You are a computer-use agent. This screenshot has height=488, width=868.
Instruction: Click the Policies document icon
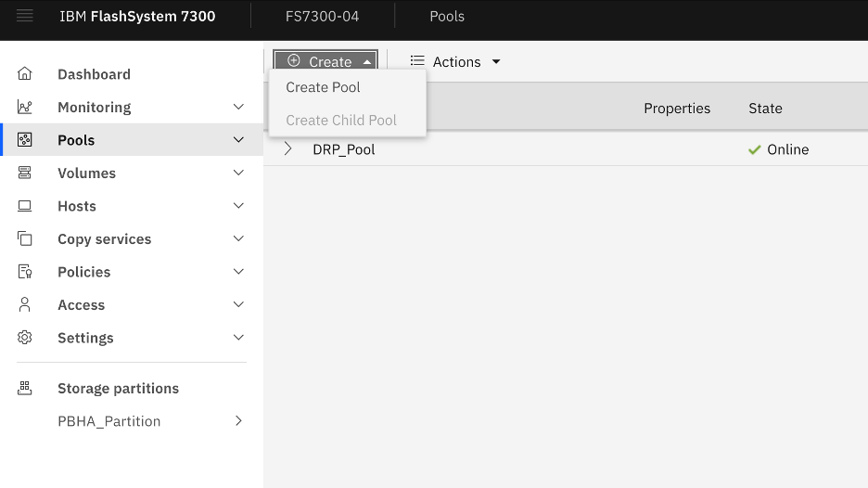coord(25,272)
